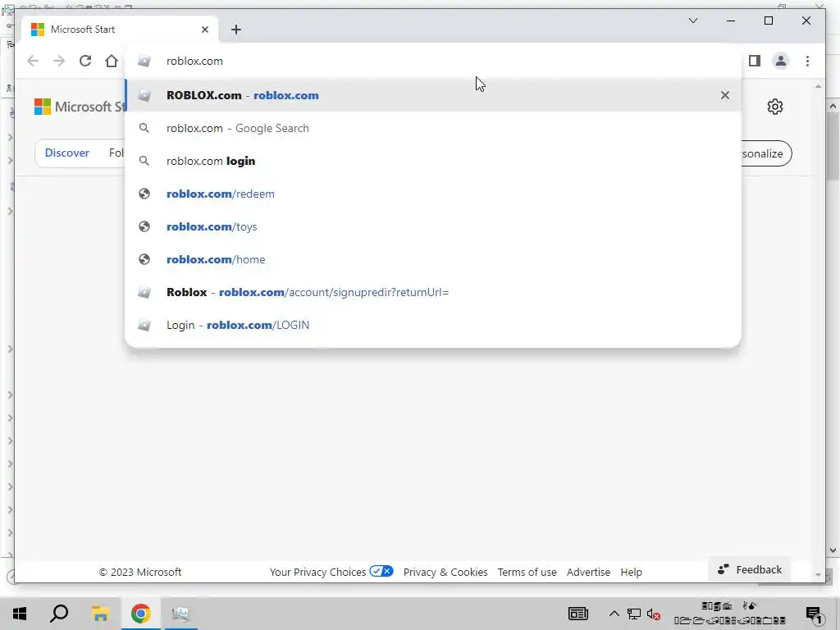The image size is (840, 630).
Task: Open the Advertise link
Action: (588, 572)
